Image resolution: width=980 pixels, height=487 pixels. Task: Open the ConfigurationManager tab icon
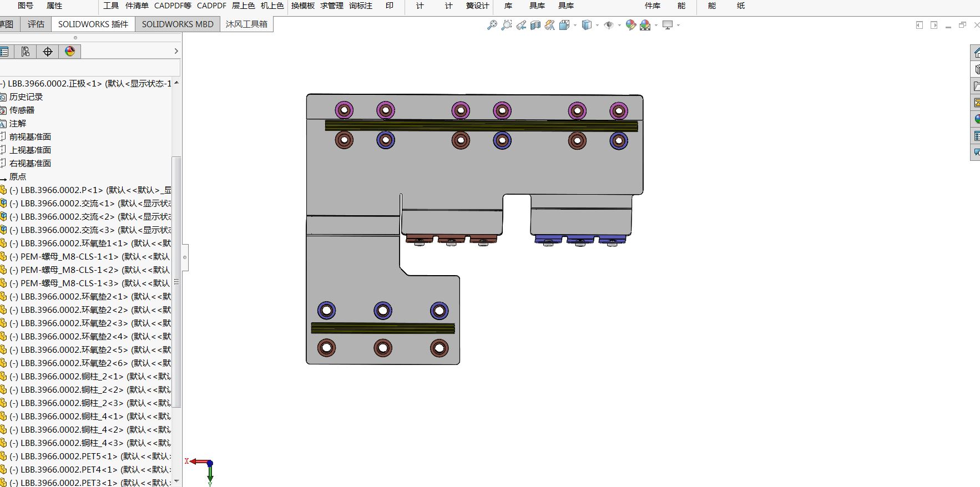pyautogui.click(x=26, y=52)
